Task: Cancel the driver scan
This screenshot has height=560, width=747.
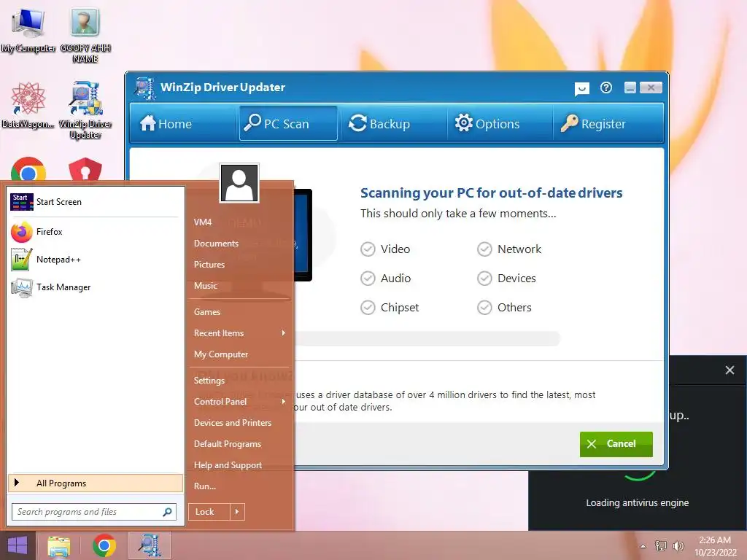Action: [x=616, y=444]
